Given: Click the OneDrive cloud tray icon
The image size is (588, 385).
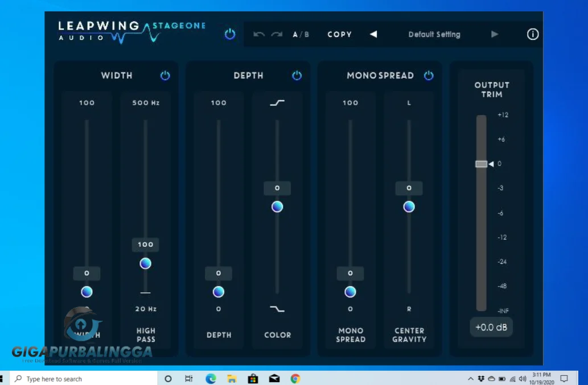Looking at the screenshot, I should tap(492, 379).
